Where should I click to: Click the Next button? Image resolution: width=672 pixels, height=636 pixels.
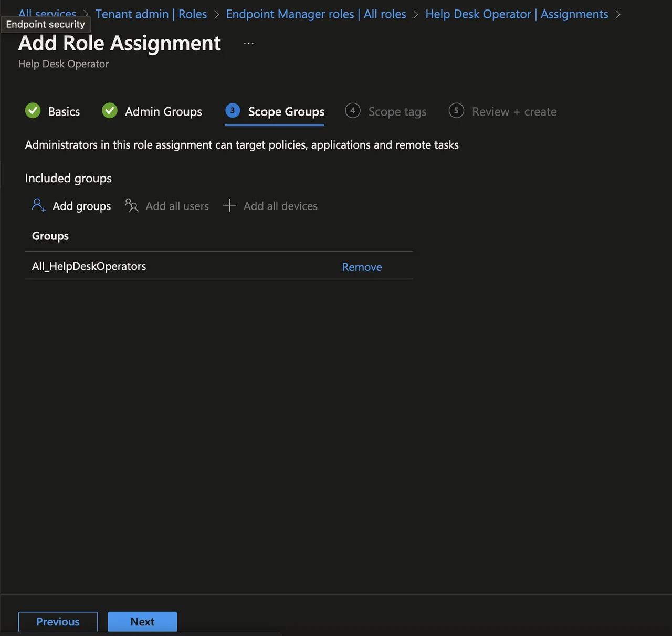tap(142, 622)
